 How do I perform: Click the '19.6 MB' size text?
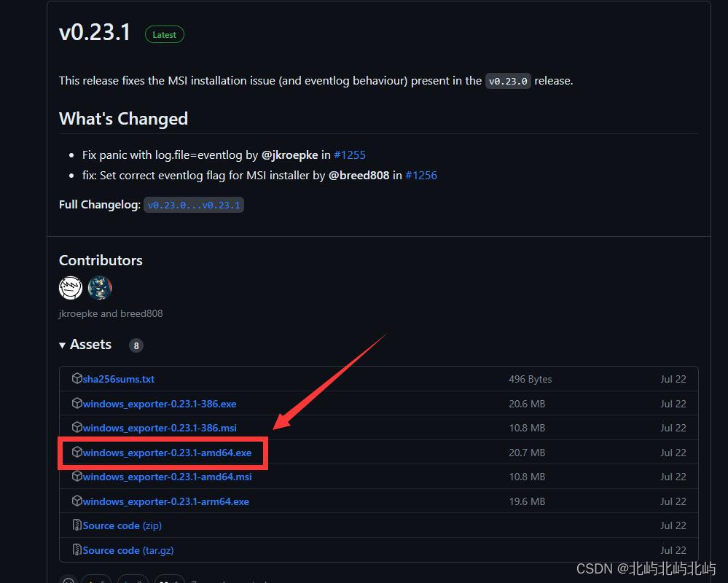(x=527, y=501)
